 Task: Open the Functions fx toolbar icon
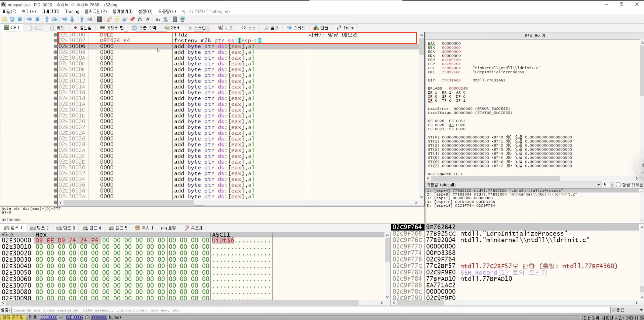pyautogui.click(x=140, y=19)
